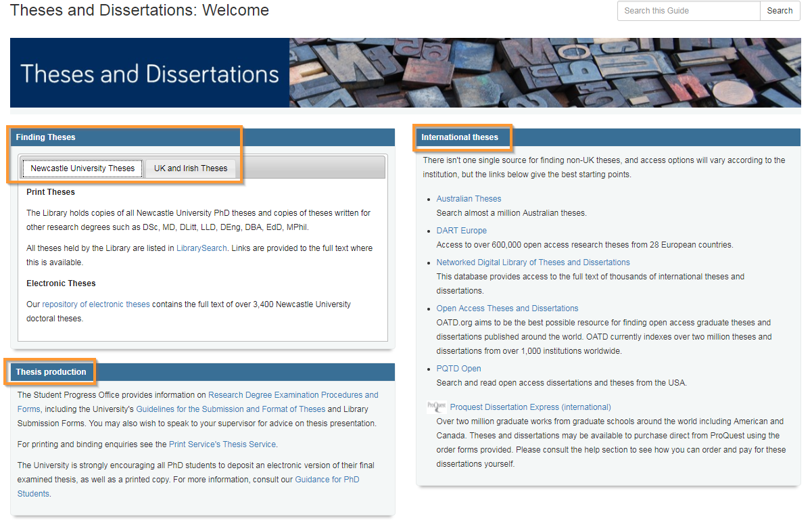Open Open Access Theses and Dissertations link
The width and height of the screenshot is (812, 527).
(507, 308)
